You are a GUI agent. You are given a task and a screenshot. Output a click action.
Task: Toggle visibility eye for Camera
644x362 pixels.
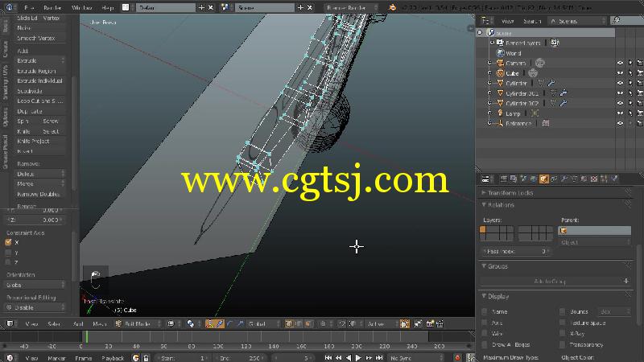point(620,63)
